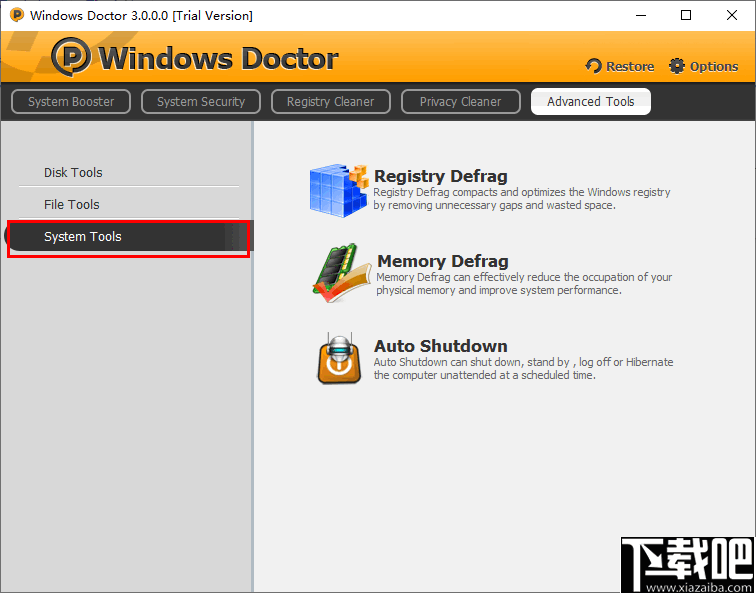The width and height of the screenshot is (756, 593).
Task: Select the Privacy Cleaner tab
Action: point(460,102)
